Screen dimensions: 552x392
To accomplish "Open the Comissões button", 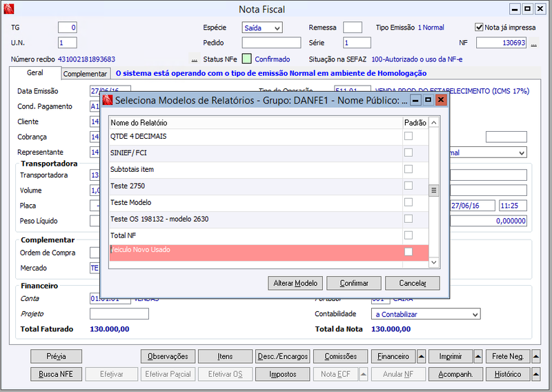I will (x=340, y=356).
